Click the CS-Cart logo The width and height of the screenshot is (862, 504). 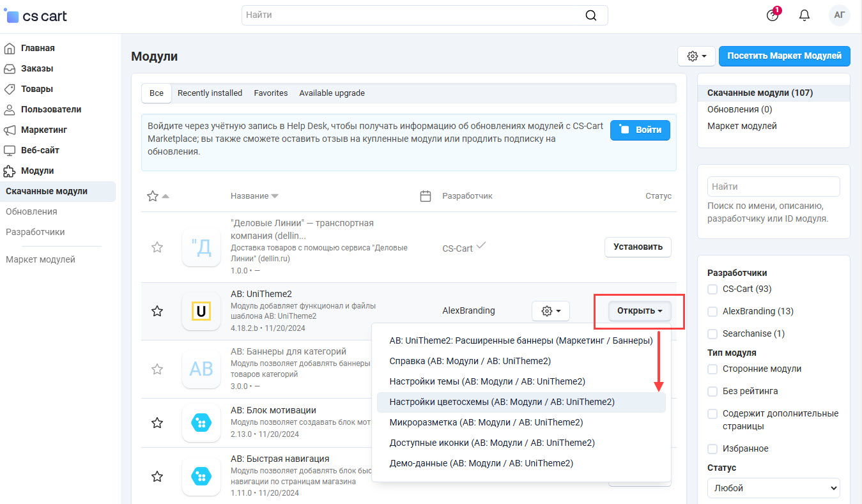pos(36,17)
